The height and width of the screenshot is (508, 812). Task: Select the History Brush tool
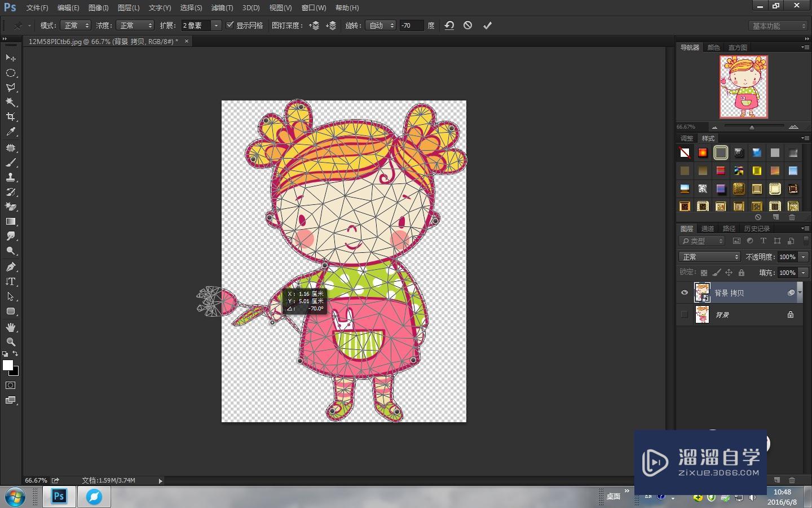click(x=11, y=192)
